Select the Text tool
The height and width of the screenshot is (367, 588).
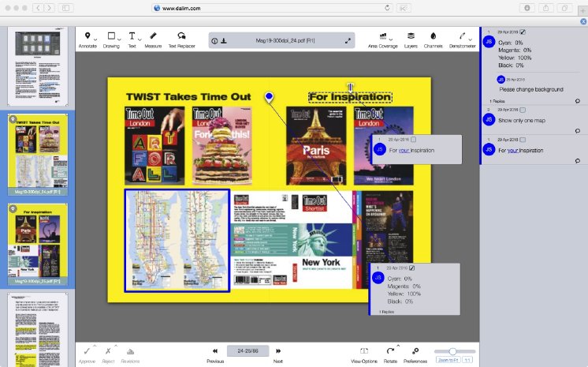point(132,36)
